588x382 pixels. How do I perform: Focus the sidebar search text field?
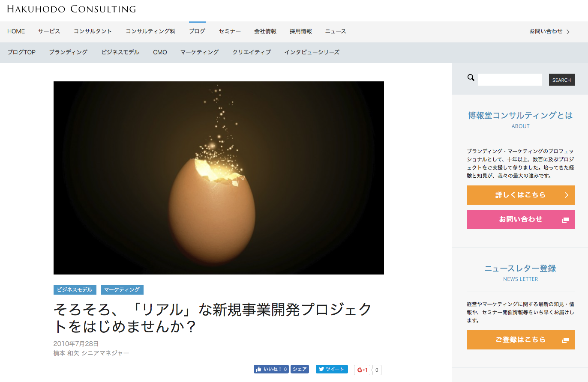coord(510,80)
